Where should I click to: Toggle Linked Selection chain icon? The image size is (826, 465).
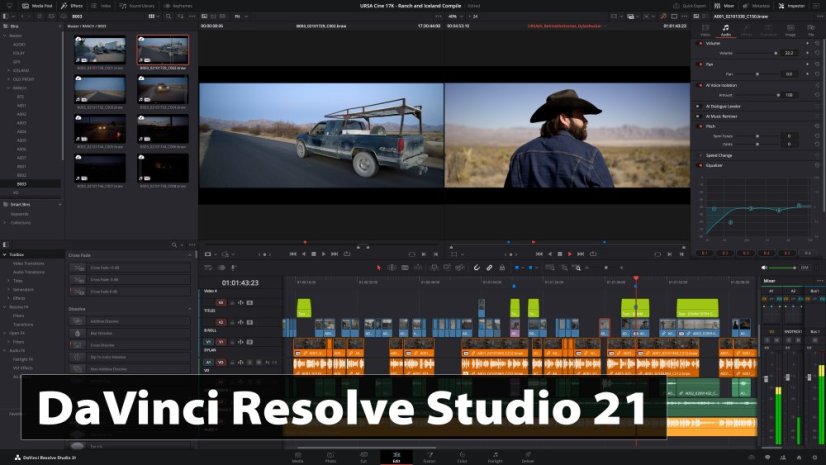tap(489, 268)
